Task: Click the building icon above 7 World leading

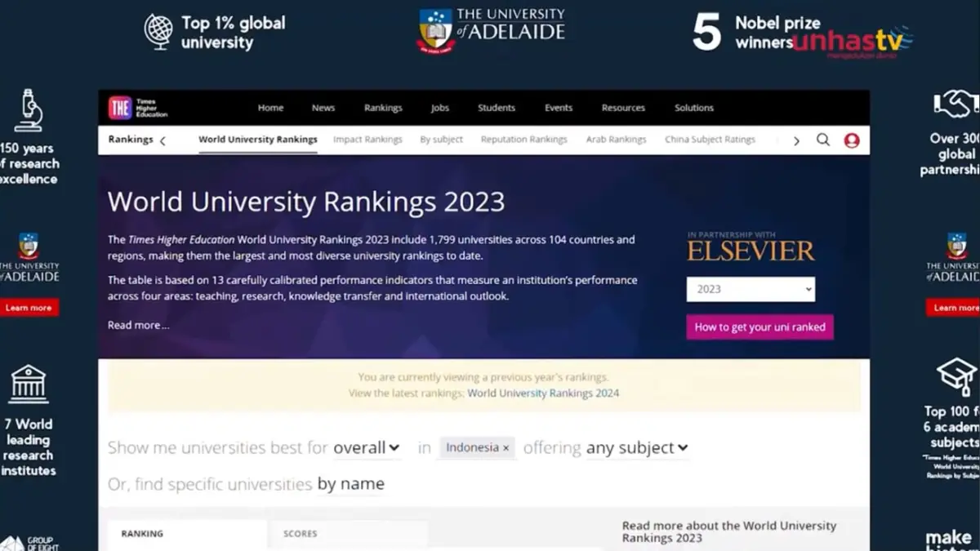Action: pyautogui.click(x=28, y=384)
